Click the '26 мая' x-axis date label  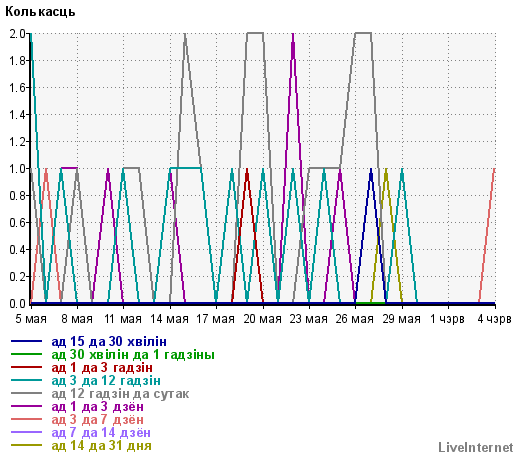(x=355, y=319)
